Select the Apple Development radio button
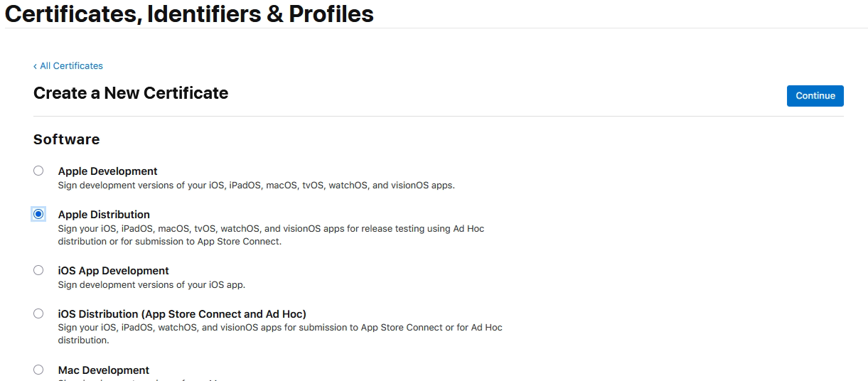 [38, 171]
